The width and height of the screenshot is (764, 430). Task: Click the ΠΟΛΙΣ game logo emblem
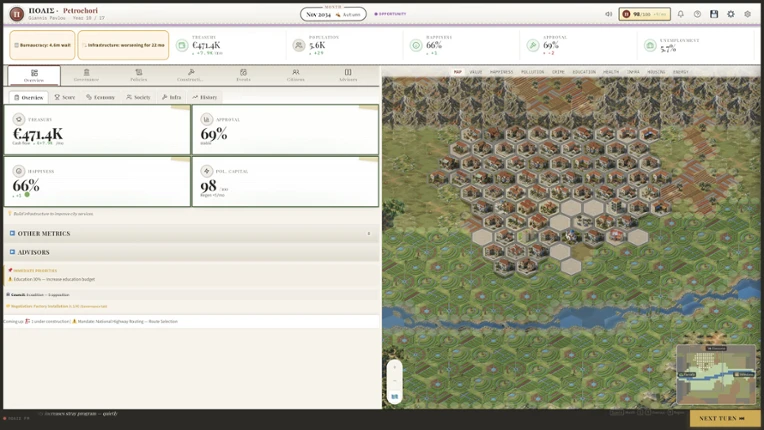pos(17,14)
